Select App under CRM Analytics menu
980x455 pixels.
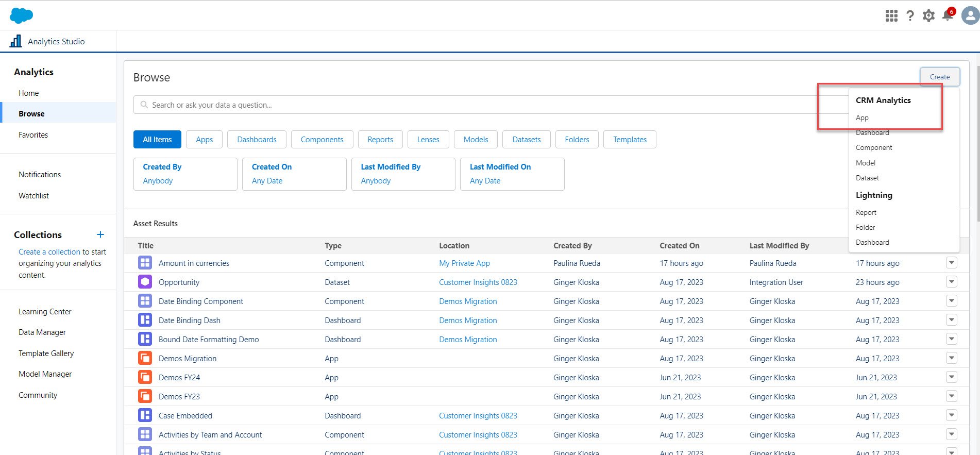862,117
